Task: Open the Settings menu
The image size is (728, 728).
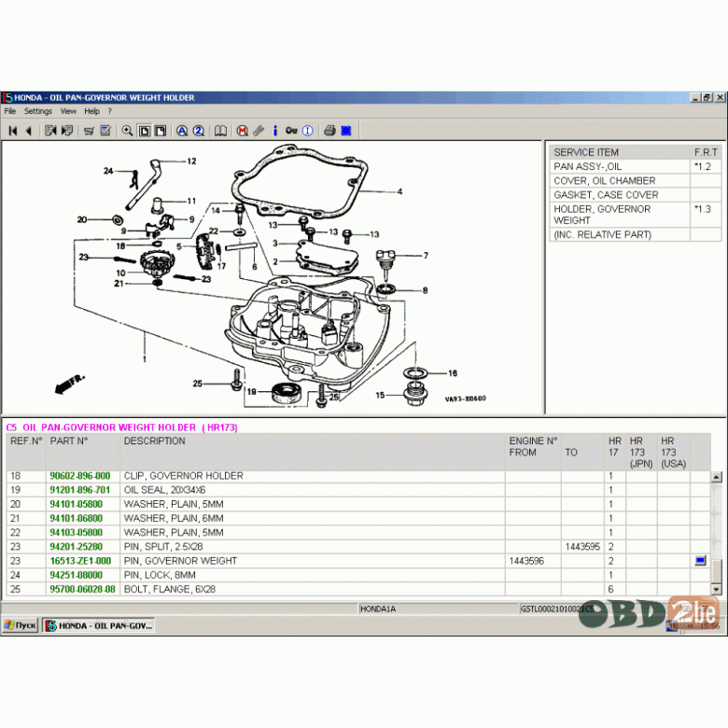Action: (38, 111)
